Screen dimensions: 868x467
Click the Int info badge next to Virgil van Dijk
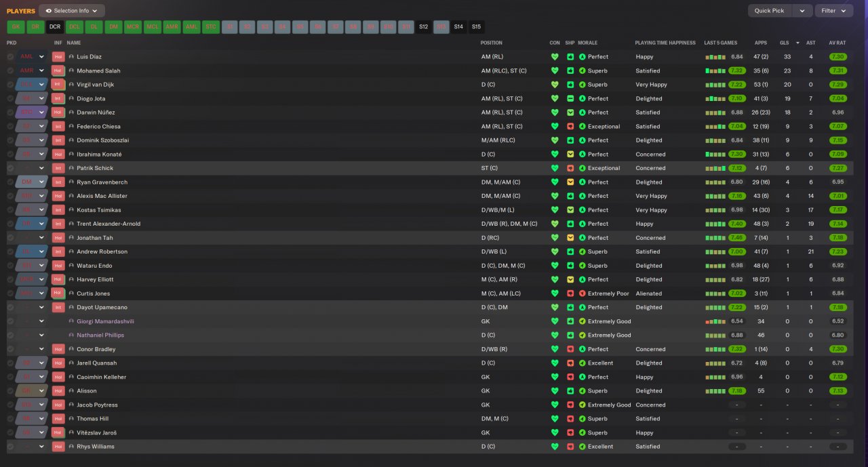click(58, 85)
